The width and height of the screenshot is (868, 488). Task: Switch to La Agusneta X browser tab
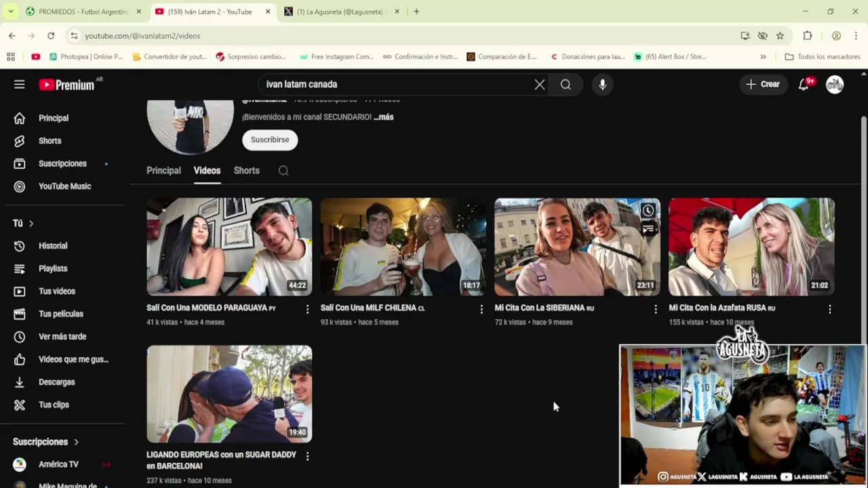pos(340,12)
